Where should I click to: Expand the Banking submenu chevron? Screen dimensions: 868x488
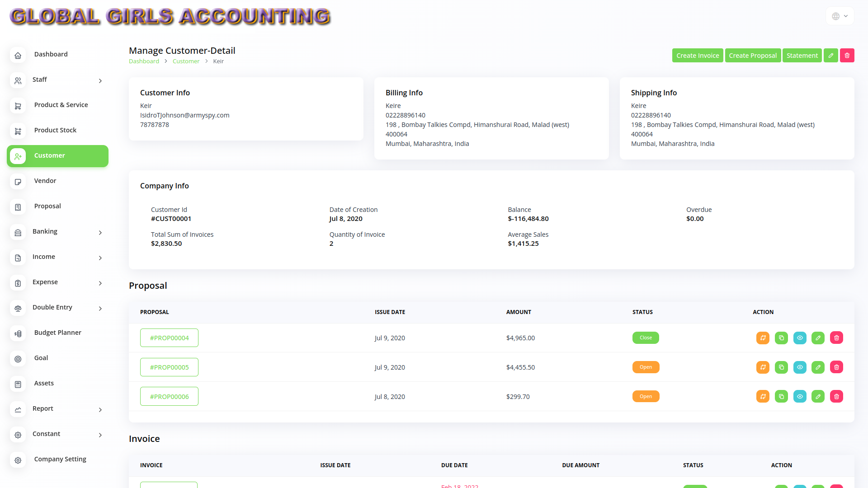100,233
